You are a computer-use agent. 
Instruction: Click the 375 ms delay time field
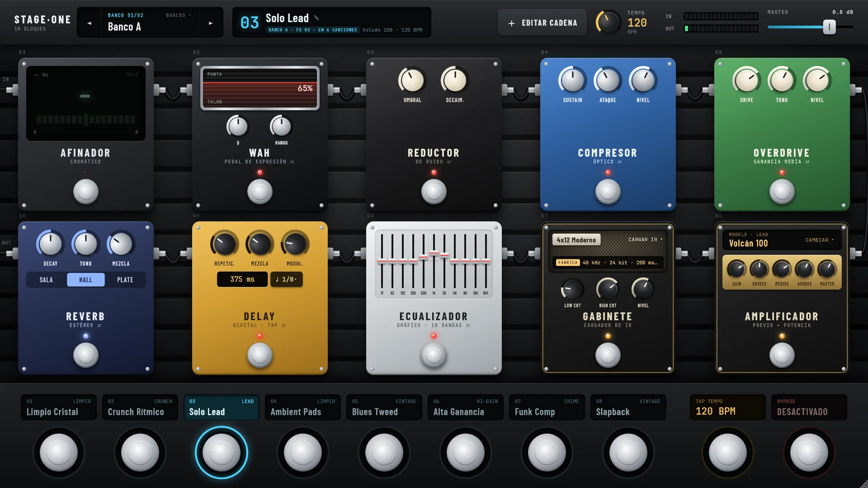(242, 279)
